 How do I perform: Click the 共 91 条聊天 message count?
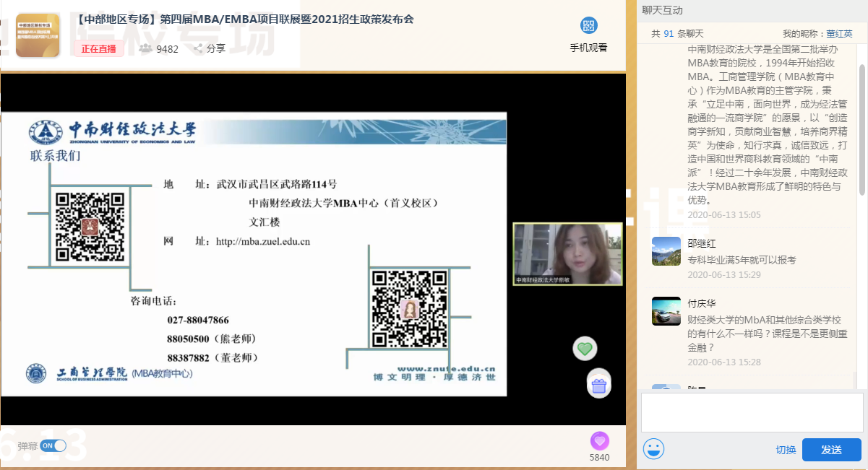(677, 33)
